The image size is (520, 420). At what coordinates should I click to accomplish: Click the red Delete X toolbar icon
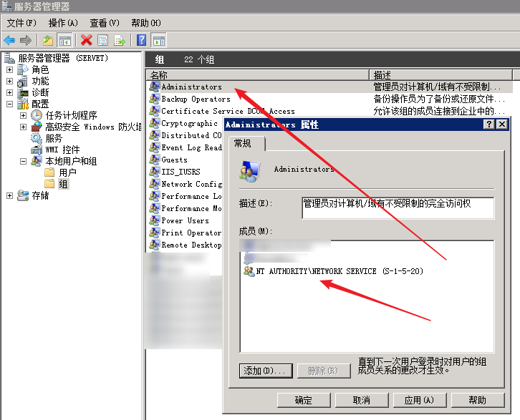coord(87,40)
